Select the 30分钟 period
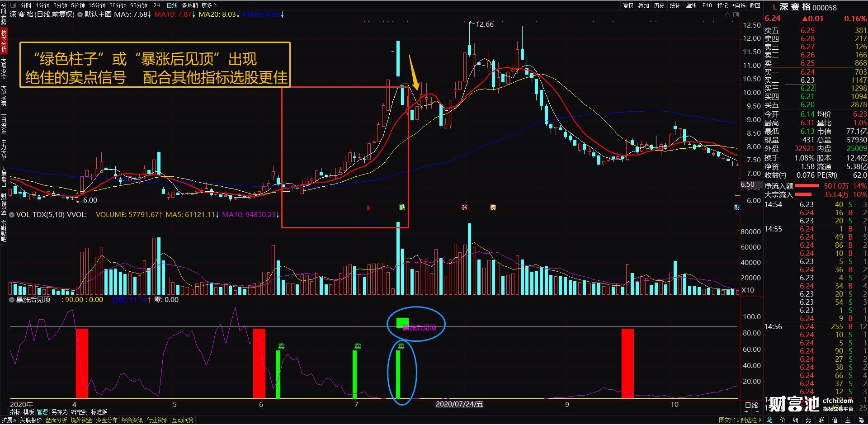Image resolution: width=868 pixels, height=425 pixels. (118, 5)
